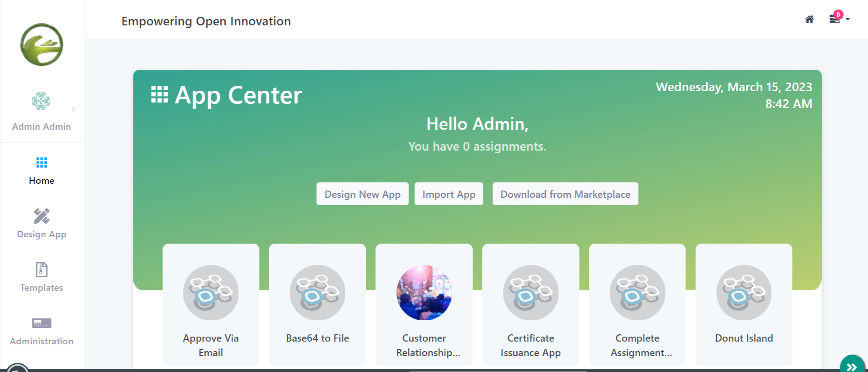Open the Approve Via Email app
868x372 pixels.
coord(211,304)
